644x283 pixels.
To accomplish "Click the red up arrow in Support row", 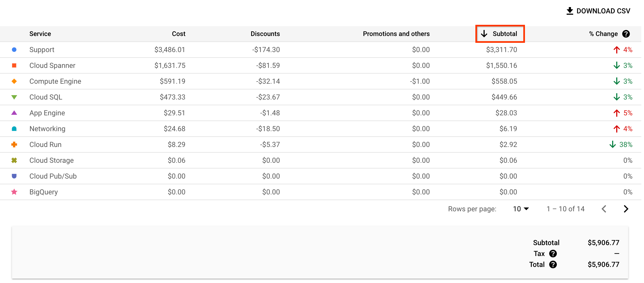I will pos(616,50).
